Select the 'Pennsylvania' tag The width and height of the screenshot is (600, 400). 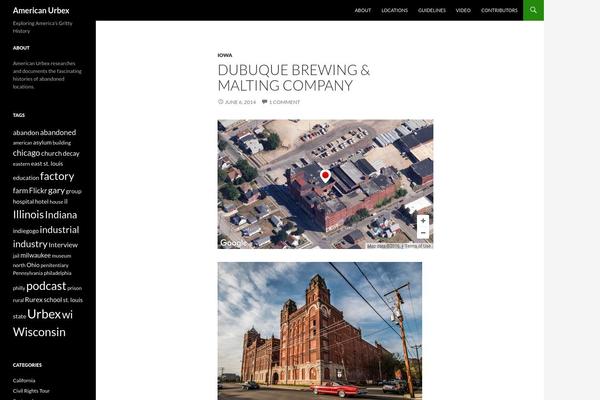(x=28, y=273)
